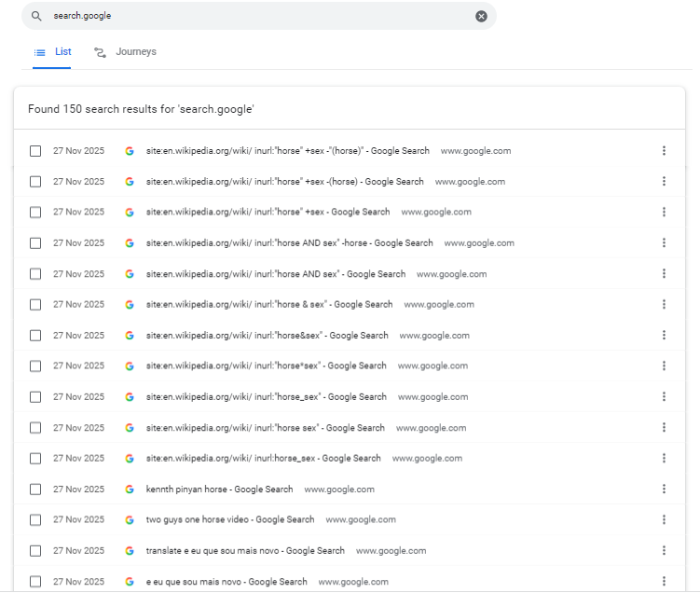Open '+sex -"(horse)"' Google Search history link
Image resolution: width=700 pixels, height=593 pixels.
coord(287,151)
